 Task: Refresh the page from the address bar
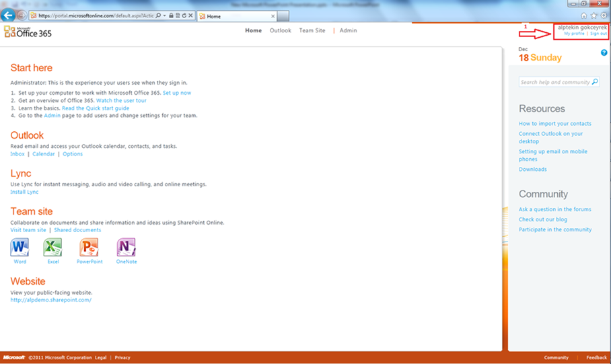(x=184, y=15)
